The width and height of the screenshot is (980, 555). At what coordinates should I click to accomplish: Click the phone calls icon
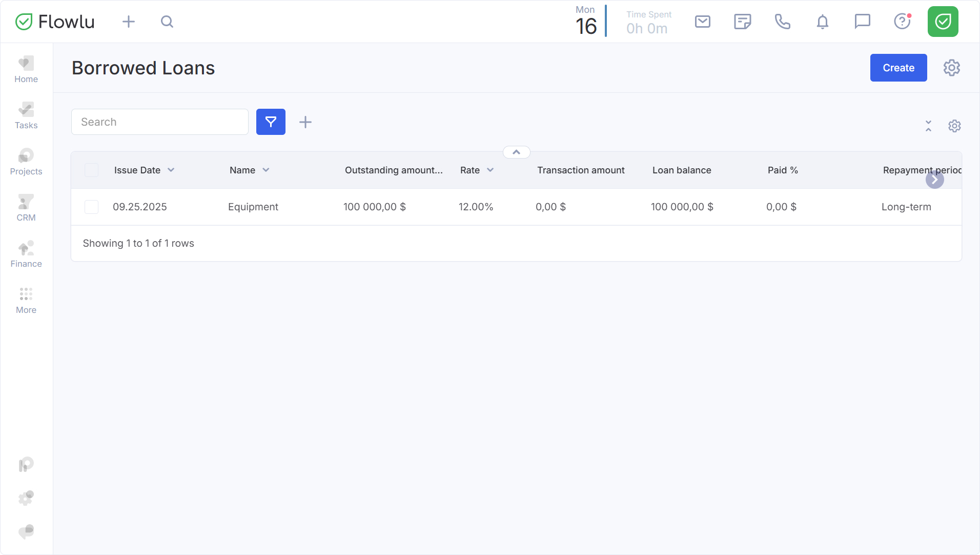(x=782, y=22)
